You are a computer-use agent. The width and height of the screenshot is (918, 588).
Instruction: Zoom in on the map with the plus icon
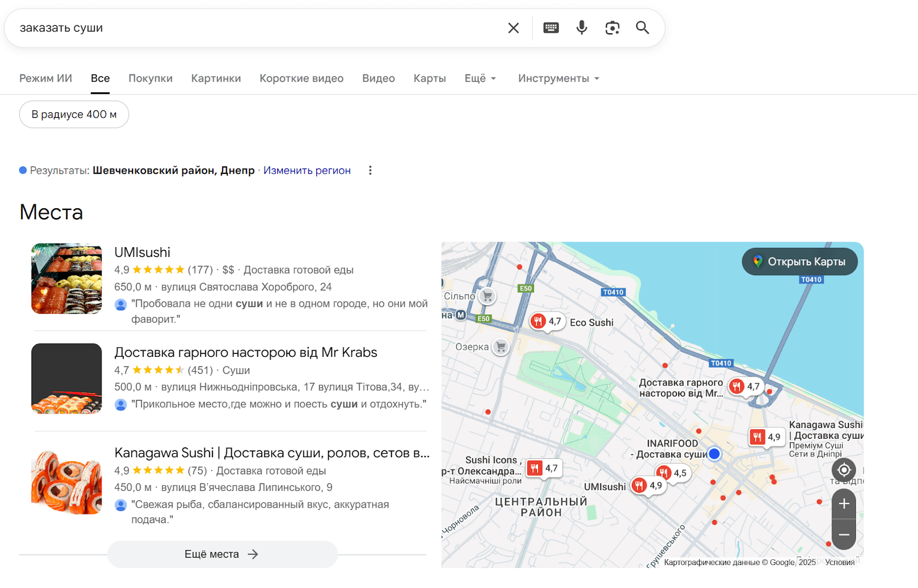click(843, 504)
